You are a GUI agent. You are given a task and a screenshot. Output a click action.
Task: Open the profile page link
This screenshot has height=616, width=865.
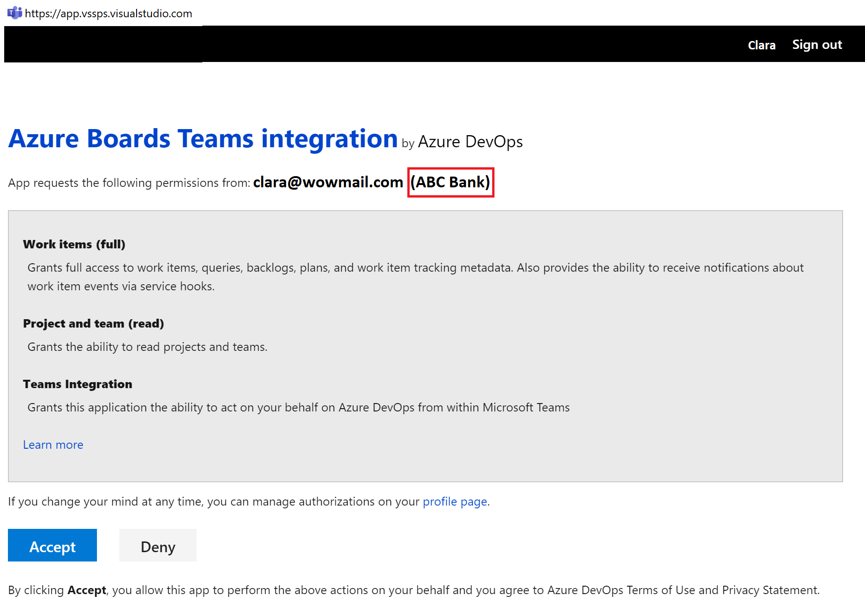[455, 501]
